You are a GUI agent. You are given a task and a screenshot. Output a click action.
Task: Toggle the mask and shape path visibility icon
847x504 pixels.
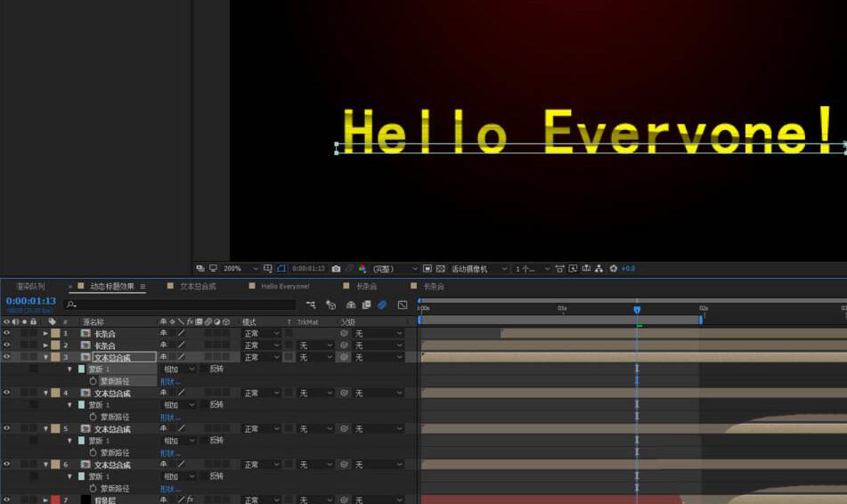(x=281, y=268)
